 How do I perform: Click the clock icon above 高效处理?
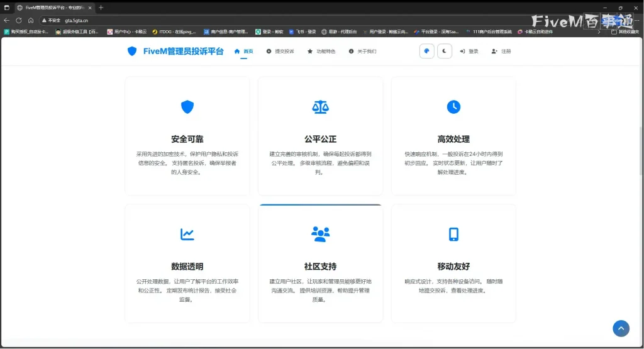pos(453,107)
